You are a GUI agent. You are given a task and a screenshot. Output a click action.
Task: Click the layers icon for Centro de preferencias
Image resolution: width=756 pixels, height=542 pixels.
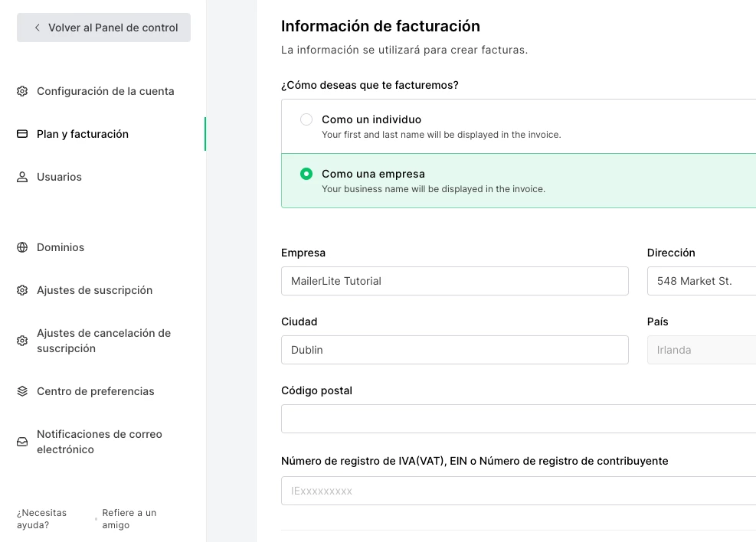click(x=22, y=391)
